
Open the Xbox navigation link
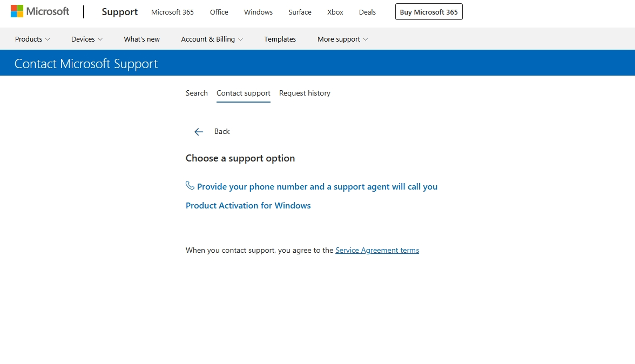(335, 12)
